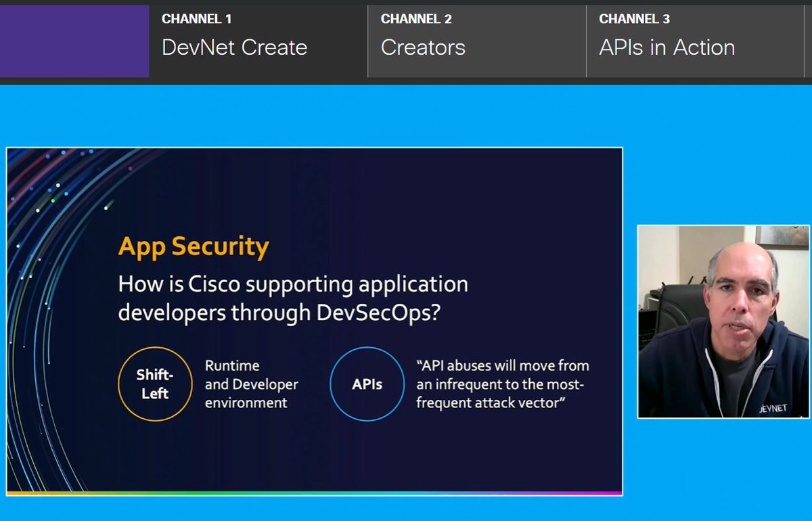This screenshot has height=521, width=812.
Task: Click the "Runtime and Developer environment" text
Action: 252,384
